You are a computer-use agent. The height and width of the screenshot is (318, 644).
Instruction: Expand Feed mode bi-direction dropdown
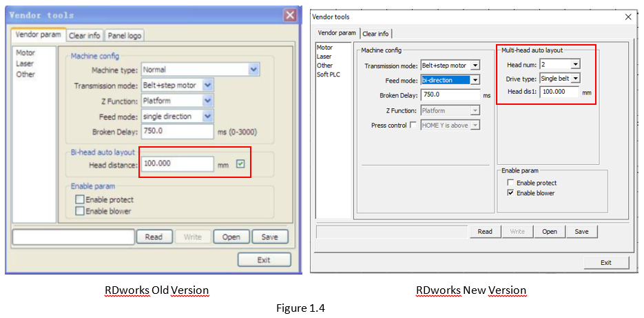click(x=450, y=80)
